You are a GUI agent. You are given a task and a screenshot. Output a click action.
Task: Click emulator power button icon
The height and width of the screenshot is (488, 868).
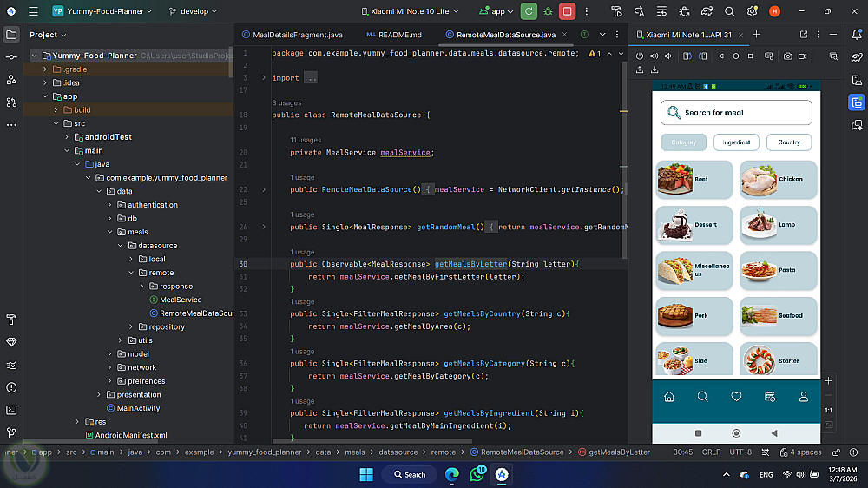[640, 56]
